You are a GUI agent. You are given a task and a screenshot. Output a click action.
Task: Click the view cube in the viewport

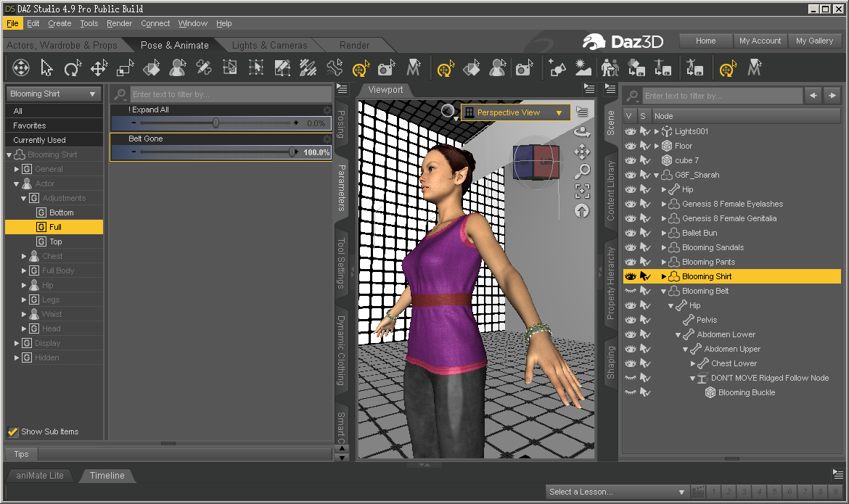[536, 162]
